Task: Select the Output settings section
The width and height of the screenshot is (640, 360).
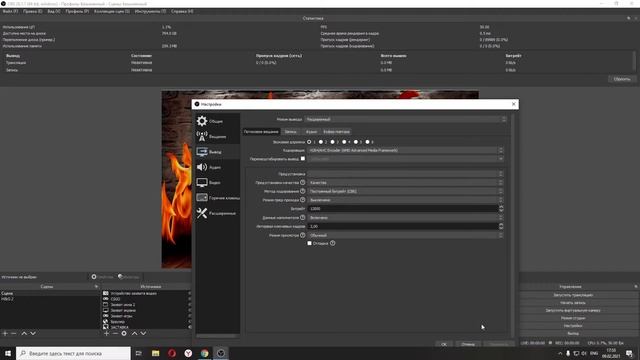Action: (217, 152)
